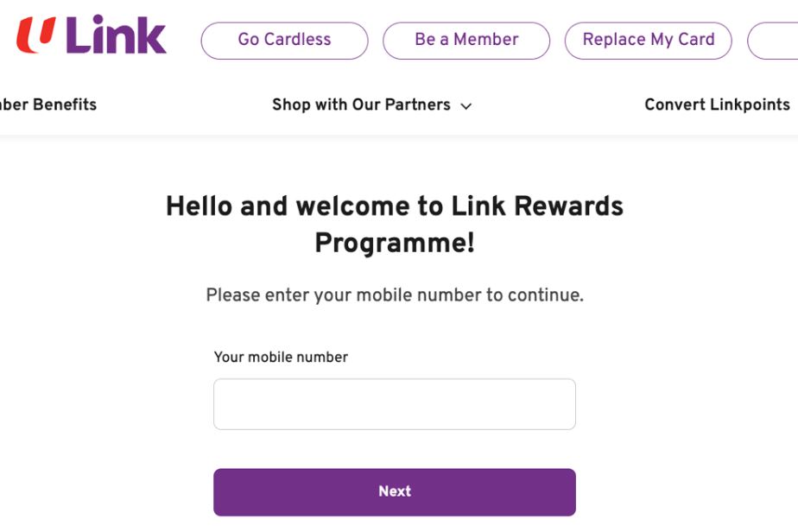Viewport: 798px width, 532px height.
Task: Switch to the Shop with Our Partners section
Action: tap(360, 104)
